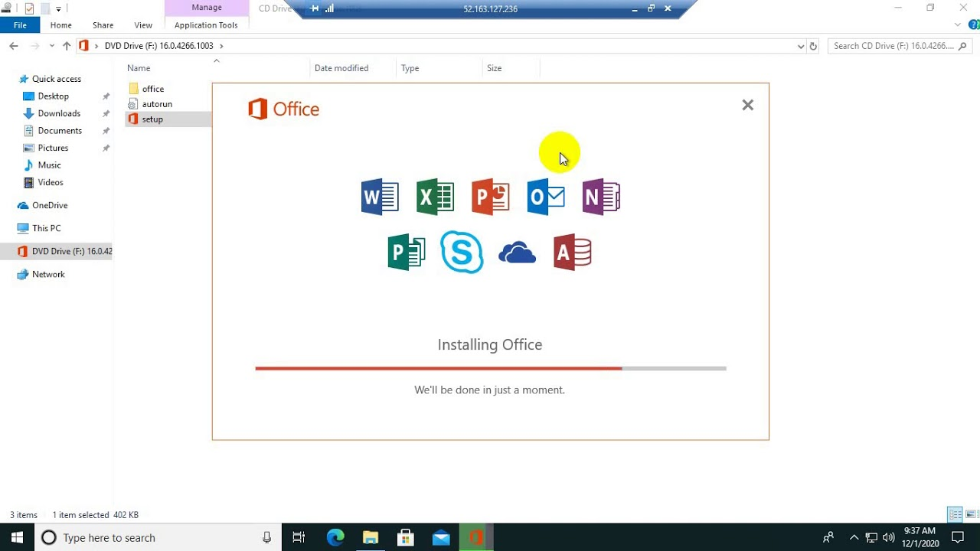
Task: Open the recent locations dropdown
Action: click(x=52, y=46)
